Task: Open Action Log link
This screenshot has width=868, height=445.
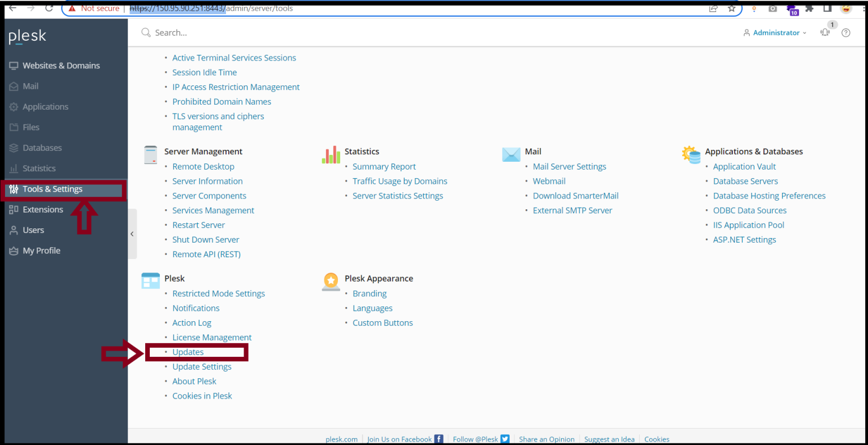Action: (x=192, y=323)
